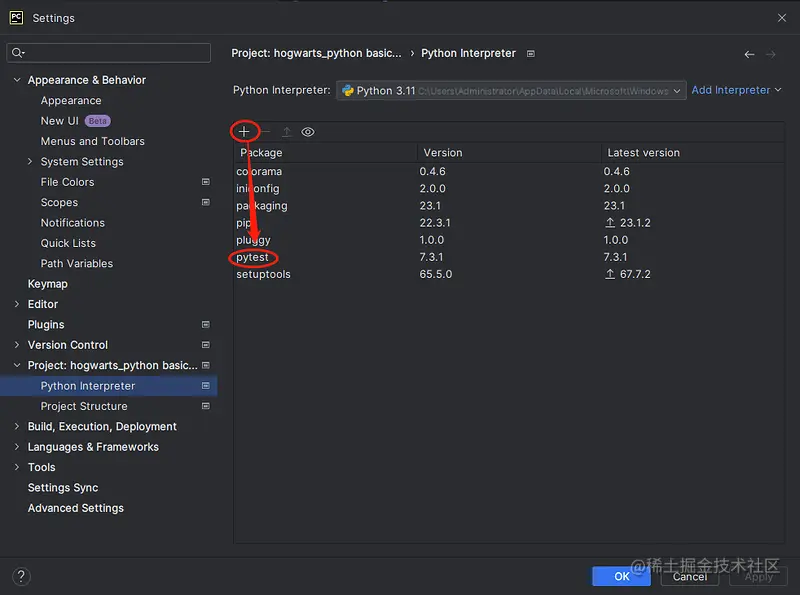Open Path Variables settings
Image resolution: width=800 pixels, height=595 pixels.
[x=77, y=264]
